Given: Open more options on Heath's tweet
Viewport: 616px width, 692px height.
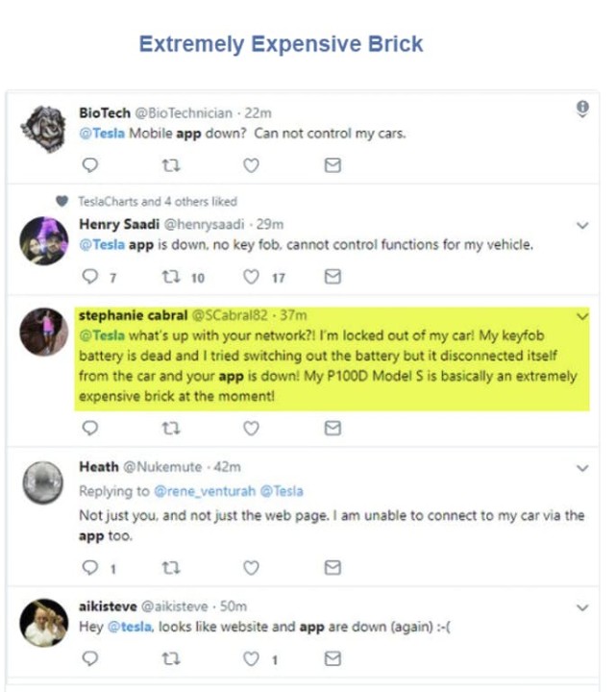Looking at the screenshot, I should point(582,468).
